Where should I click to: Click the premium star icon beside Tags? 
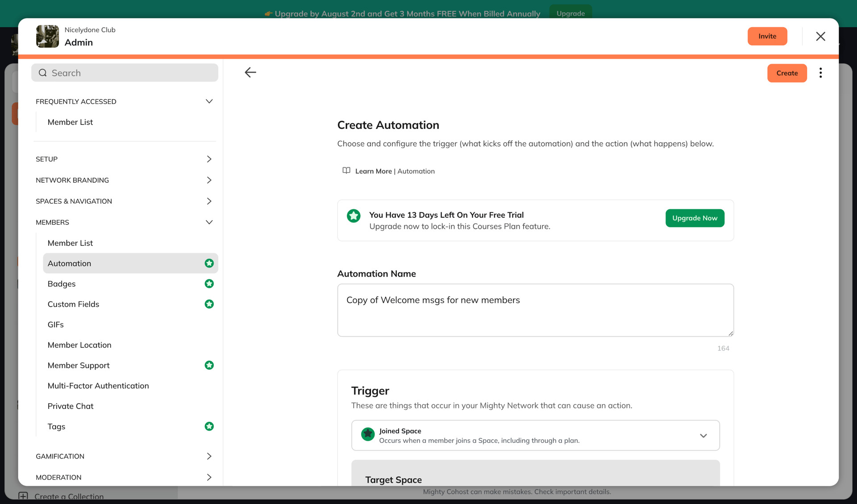(209, 426)
